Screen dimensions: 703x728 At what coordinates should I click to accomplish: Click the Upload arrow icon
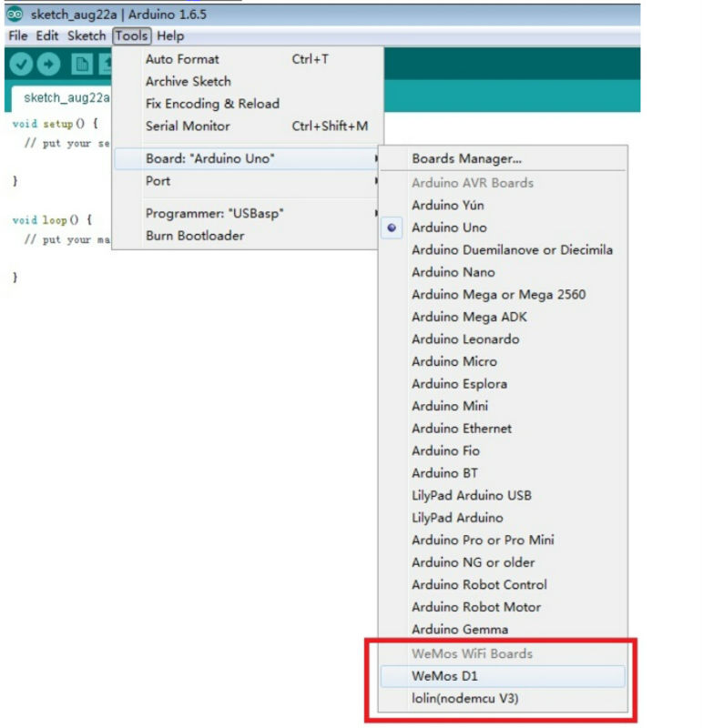[49, 65]
